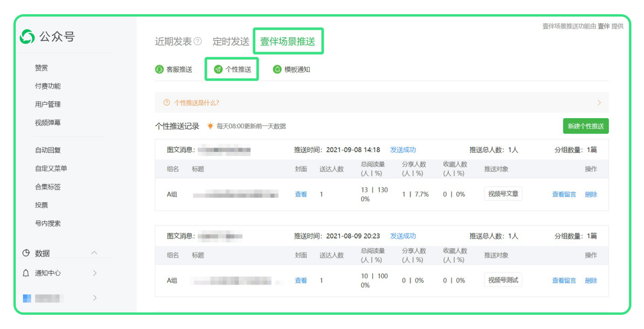Click the 通知中心 bell icon
Screen dimensions: 644x329
(x=26, y=273)
